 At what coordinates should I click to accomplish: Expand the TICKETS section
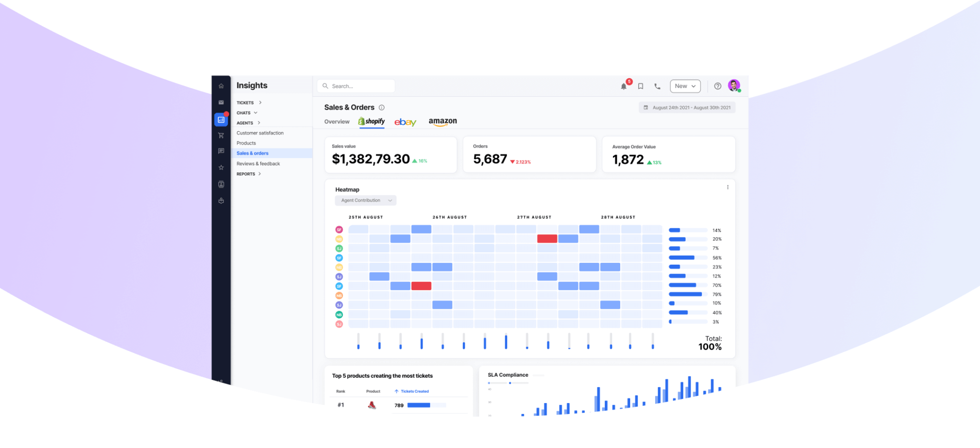pyautogui.click(x=248, y=102)
